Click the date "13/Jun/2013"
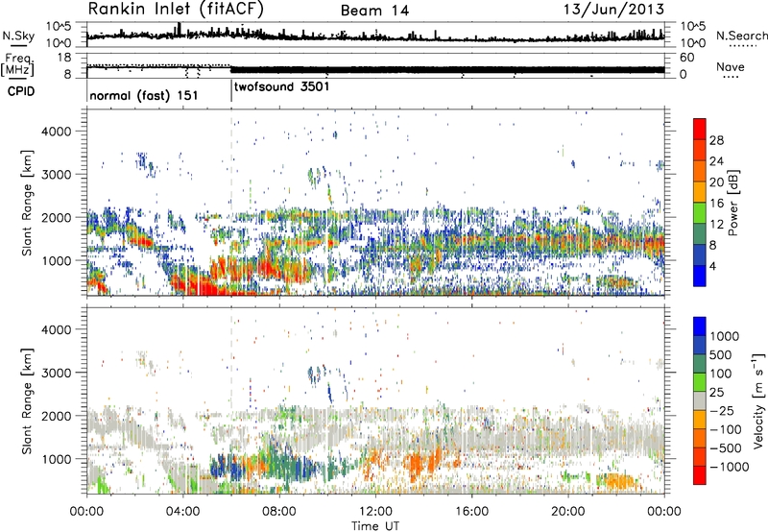This screenshot has height=532, width=768. pos(614,10)
